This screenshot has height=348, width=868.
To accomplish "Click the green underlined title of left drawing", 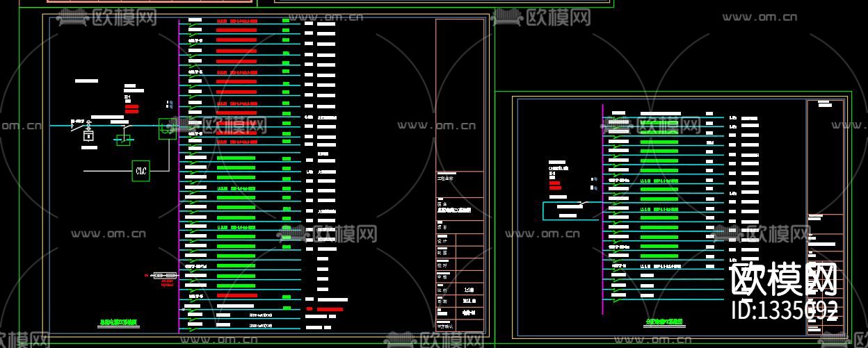I will point(119,323).
